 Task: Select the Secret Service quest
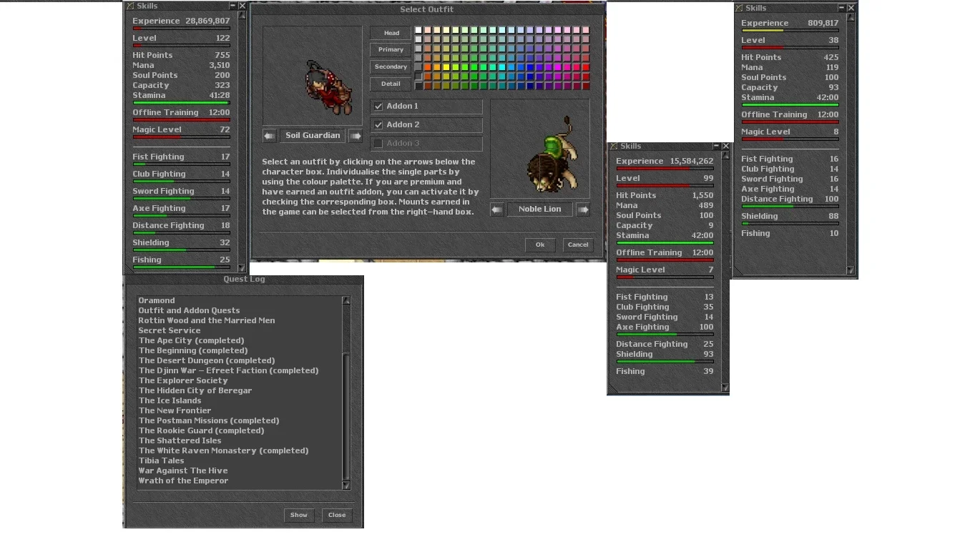tap(170, 330)
